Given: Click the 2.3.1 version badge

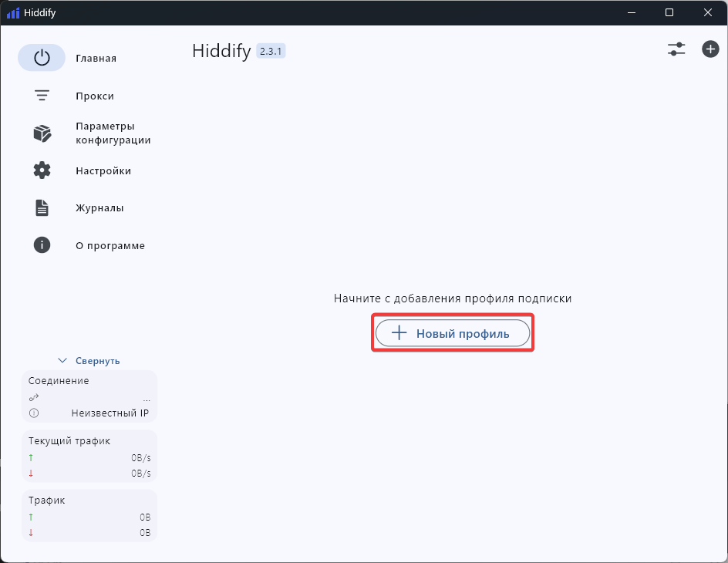Looking at the screenshot, I should click(x=271, y=51).
